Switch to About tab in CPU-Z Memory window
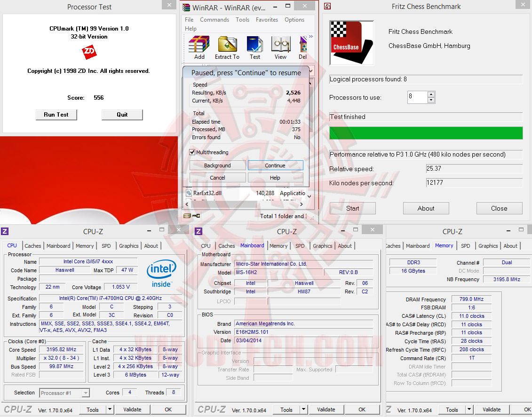This screenshot has width=532, height=417. (510, 246)
